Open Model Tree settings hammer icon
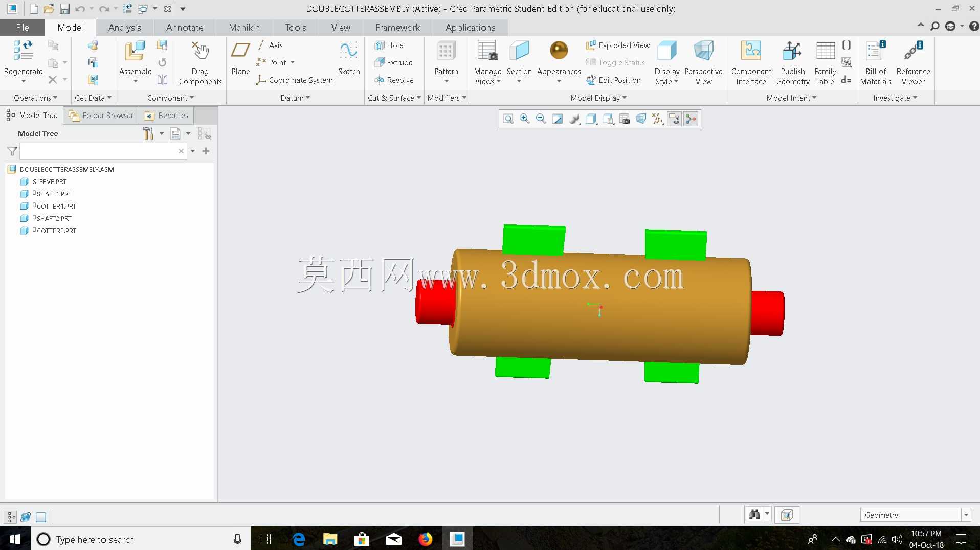The width and height of the screenshot is (980, 550). [x=148, y=134]
